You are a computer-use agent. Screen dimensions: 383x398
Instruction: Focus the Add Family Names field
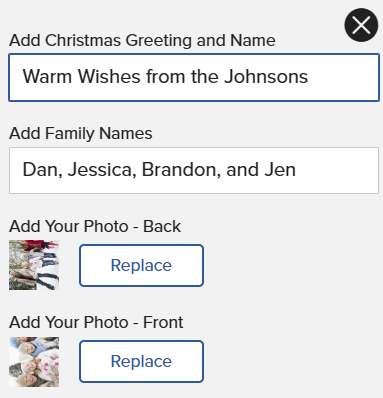click(x=194, y=170)
